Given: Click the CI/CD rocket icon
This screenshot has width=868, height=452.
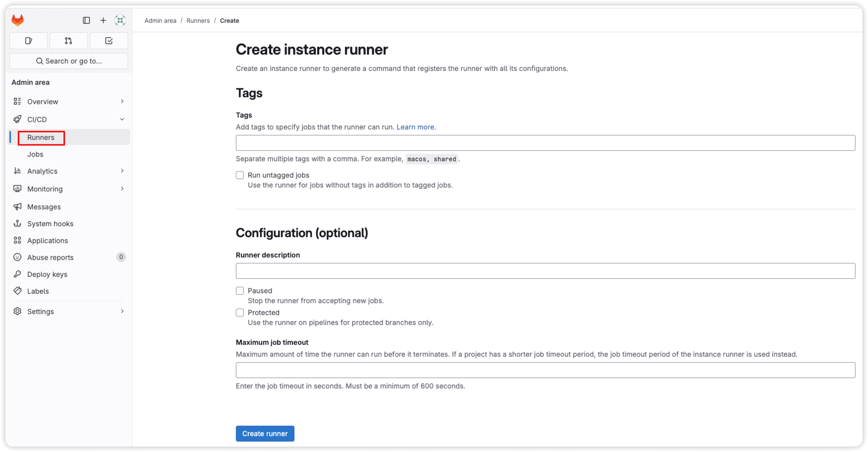Looking at the screenshot, I should click(17, 119).
